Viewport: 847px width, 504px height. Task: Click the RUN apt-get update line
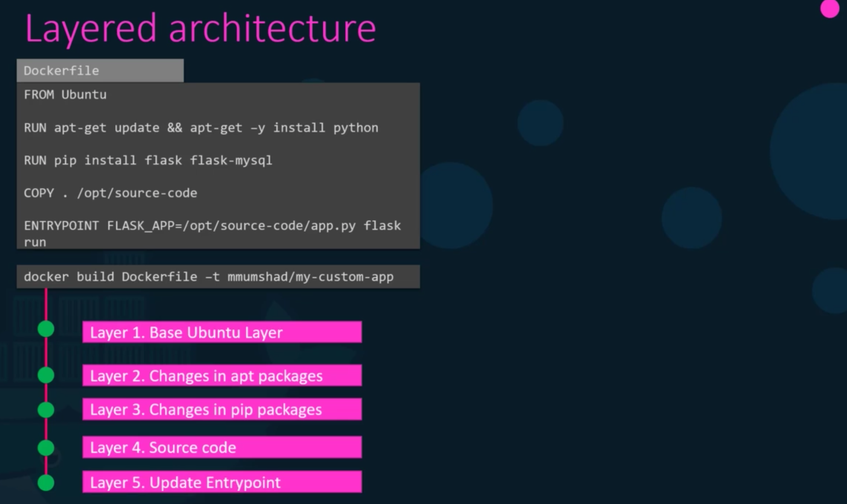201,128
